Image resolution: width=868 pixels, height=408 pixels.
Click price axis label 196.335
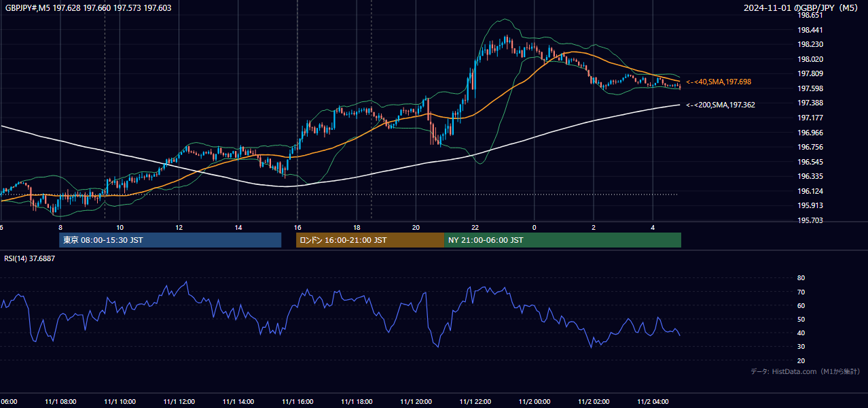810,176
